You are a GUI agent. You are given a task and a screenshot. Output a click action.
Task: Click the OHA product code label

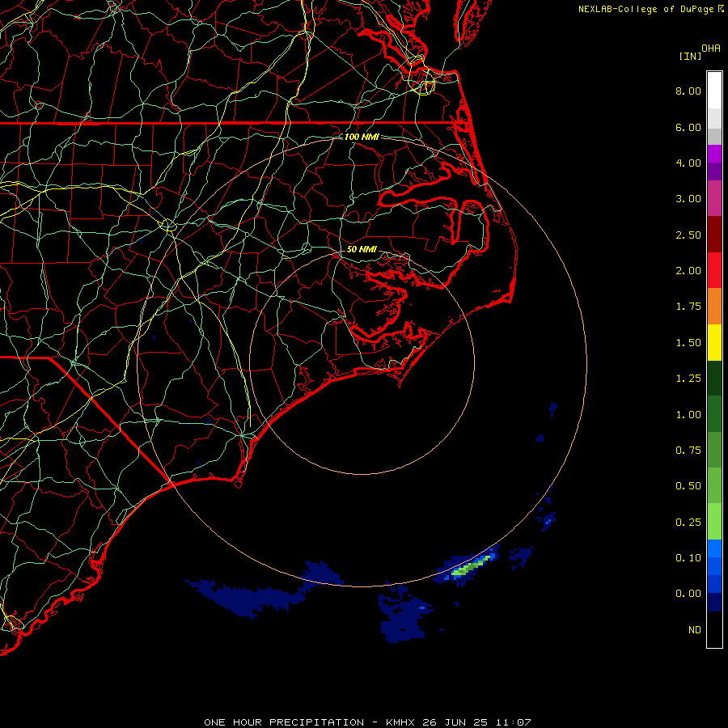(x=711, y=48)
